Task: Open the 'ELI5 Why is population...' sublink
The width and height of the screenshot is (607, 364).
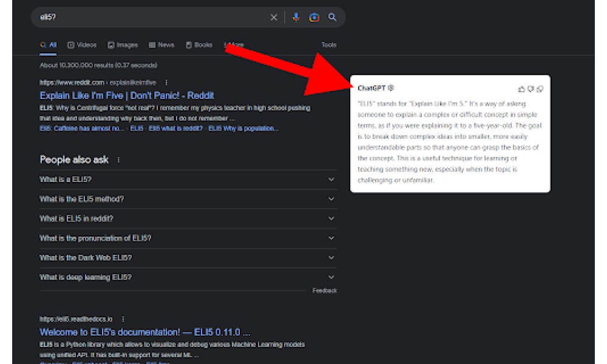Action: tap(243, 129)
